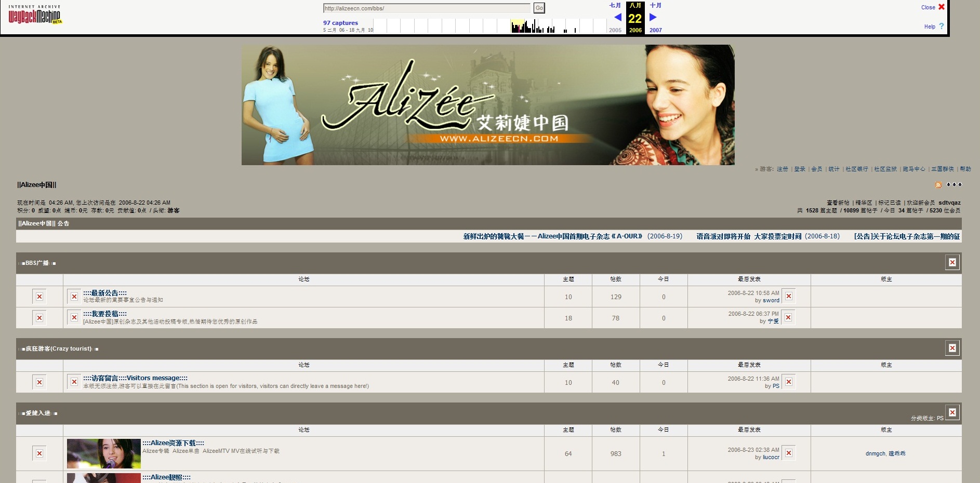Open user PS profile in last post
The height and width of the screenshot is (483, 980).
(x=776, y=386)
